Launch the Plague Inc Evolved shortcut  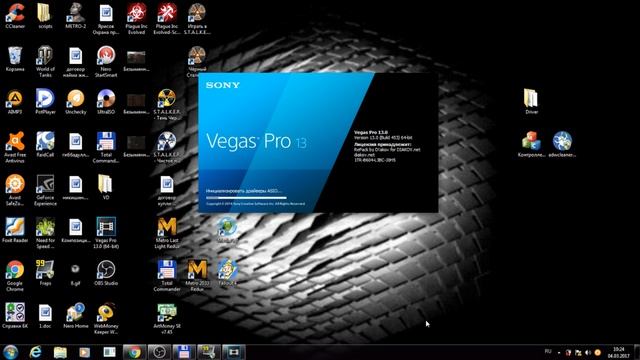[x=136, y=18]
